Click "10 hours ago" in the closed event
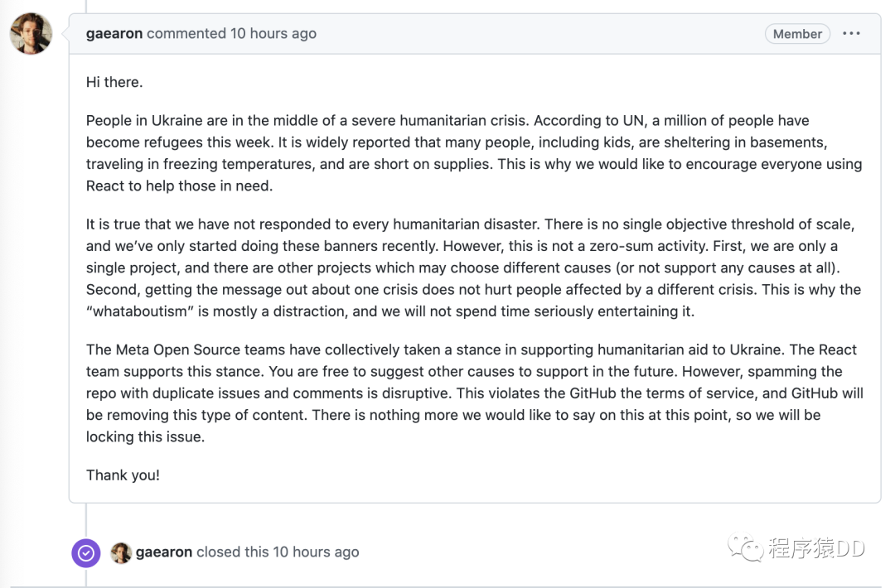This screenshot has height=588, width=895. tap(316, 552)
